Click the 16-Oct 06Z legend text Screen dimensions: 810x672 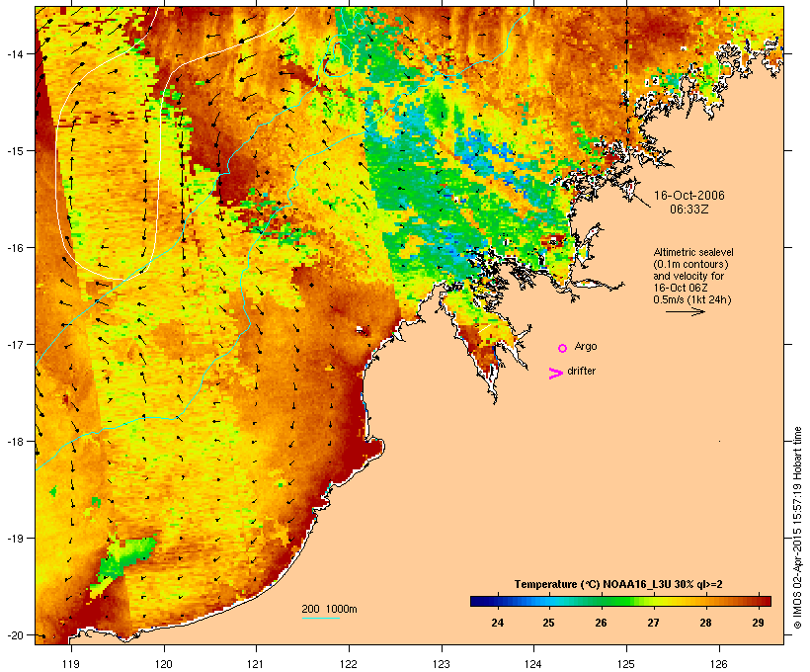(681, 288)
